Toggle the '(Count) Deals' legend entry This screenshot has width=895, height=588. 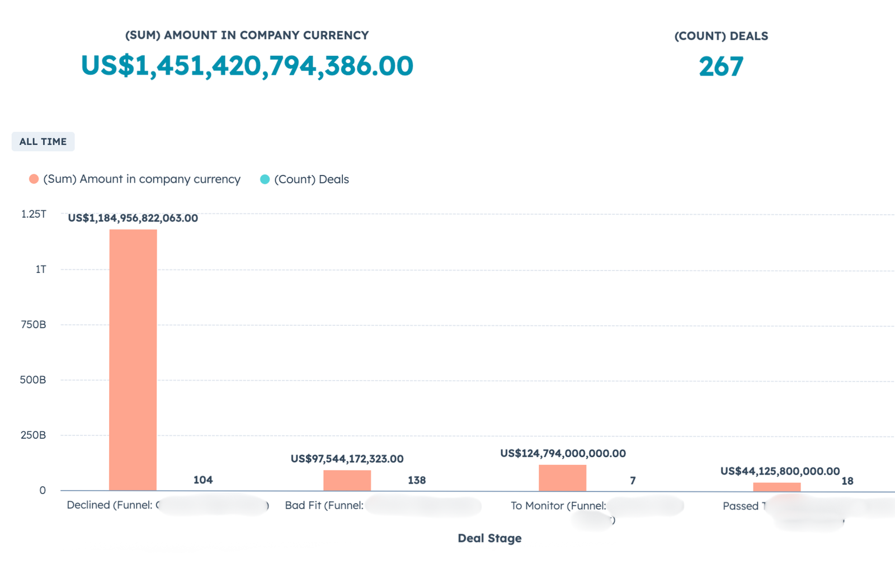coord(312,179)
